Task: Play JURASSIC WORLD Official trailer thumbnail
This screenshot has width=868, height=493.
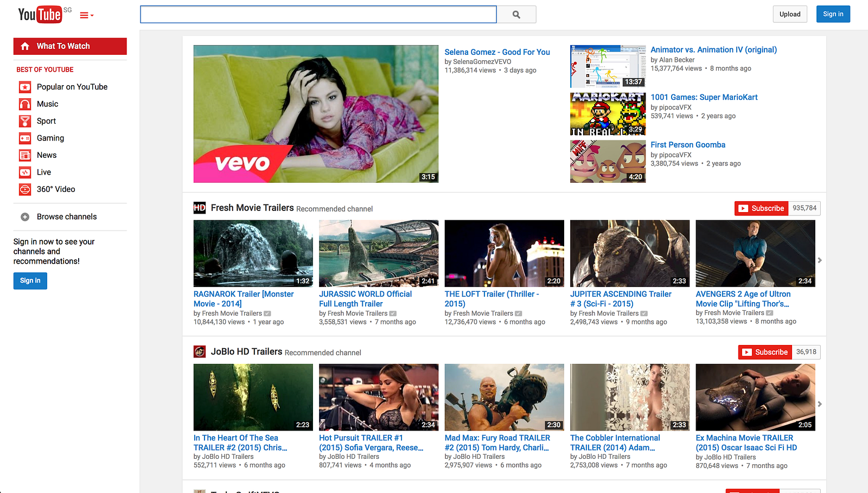Action: (x=379, y=253)
